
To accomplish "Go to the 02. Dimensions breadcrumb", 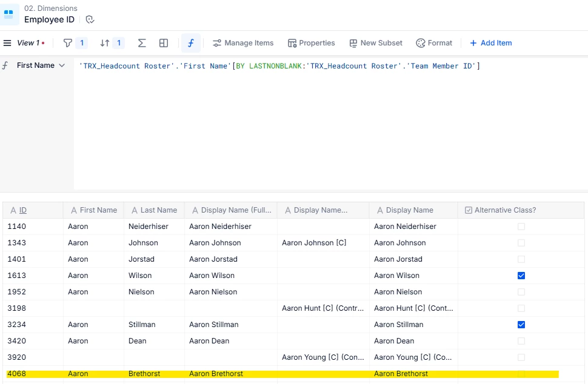I will pyautogui.click(x=51, y=8).
